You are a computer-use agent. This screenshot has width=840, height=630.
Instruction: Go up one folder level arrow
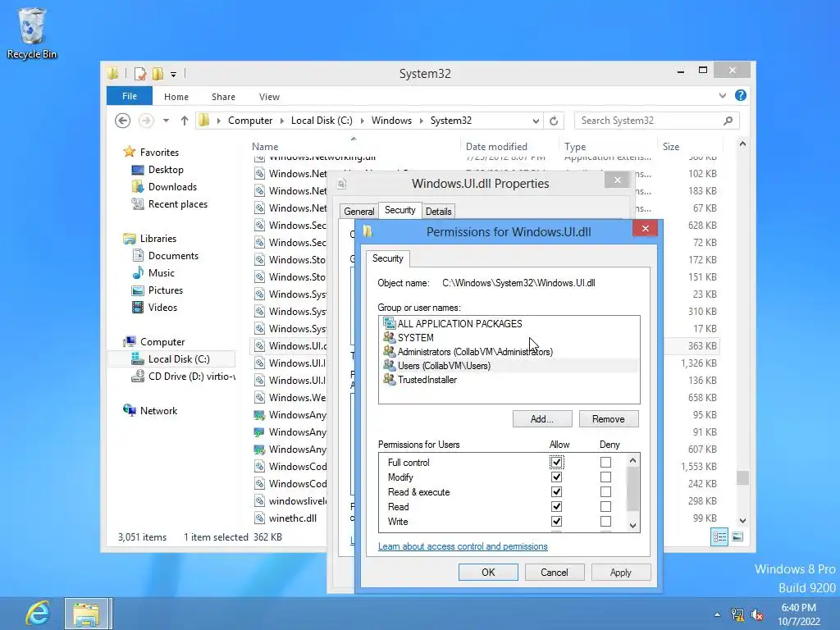coord(185,121)
